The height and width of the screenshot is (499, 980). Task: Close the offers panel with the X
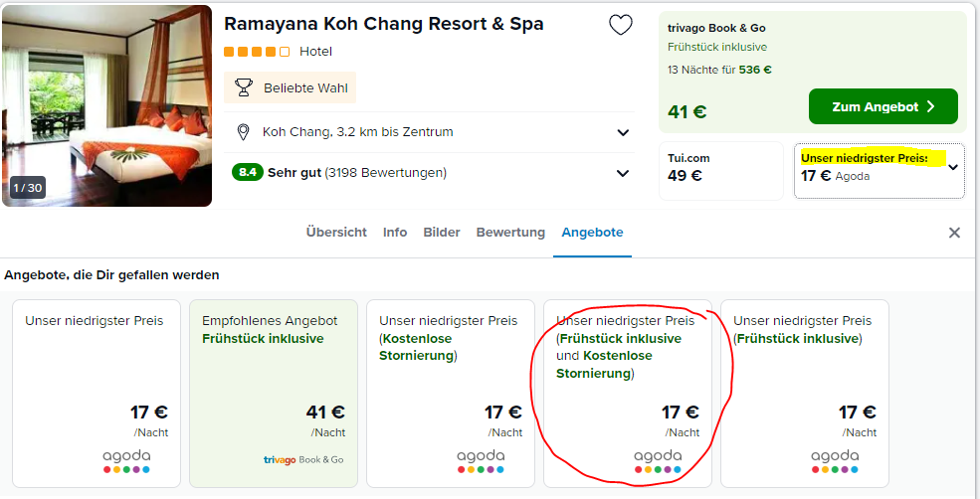[x=954, y=233]
